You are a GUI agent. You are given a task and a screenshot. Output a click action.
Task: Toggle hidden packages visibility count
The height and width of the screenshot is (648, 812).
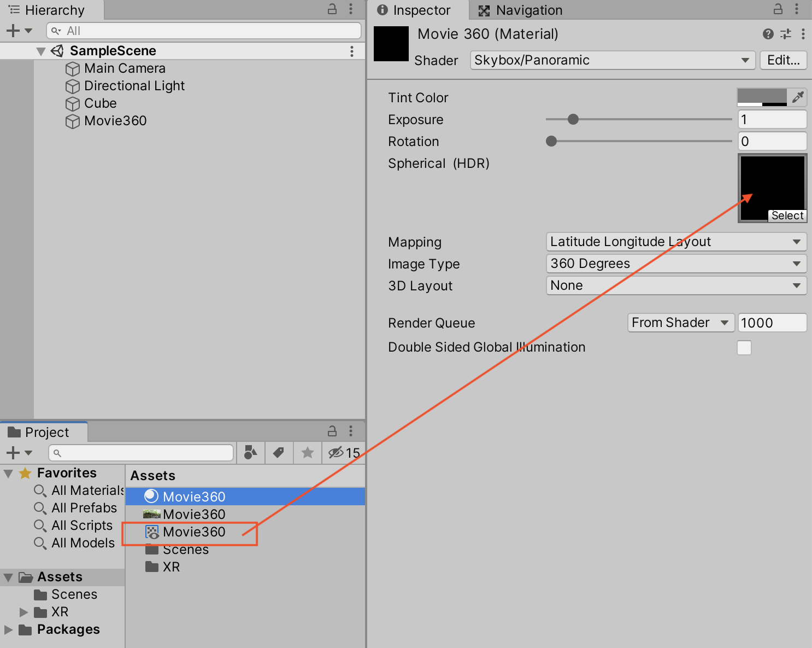pos(344,453)
